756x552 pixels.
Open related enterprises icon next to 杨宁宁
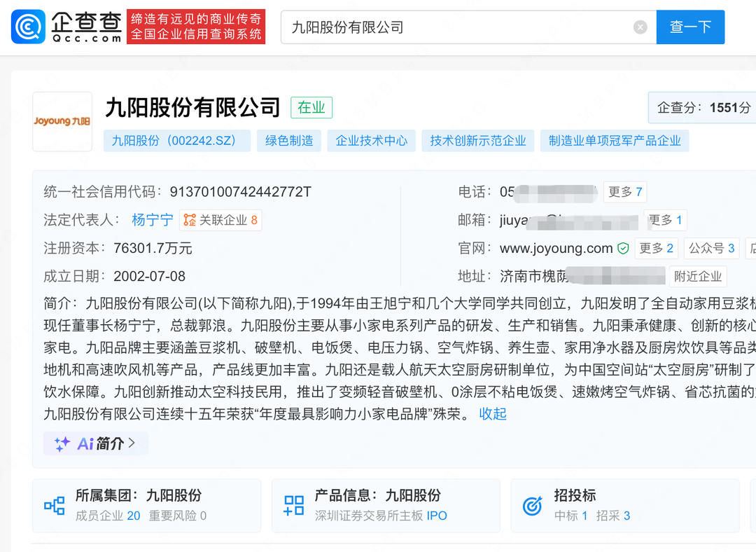click(x=190, y=220)
